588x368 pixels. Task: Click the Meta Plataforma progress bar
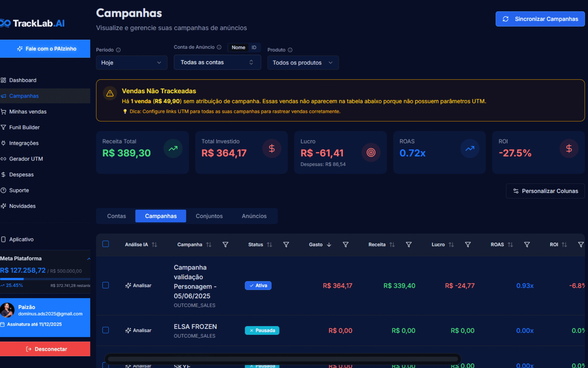pos(45,279)
